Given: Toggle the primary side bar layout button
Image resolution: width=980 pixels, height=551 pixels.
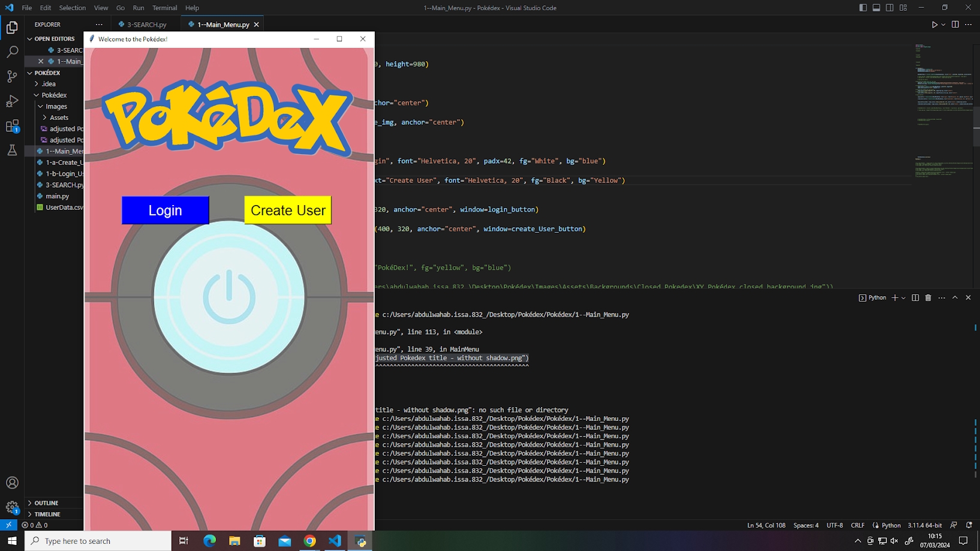Looking at the screenshot, I should pos(862,8).
